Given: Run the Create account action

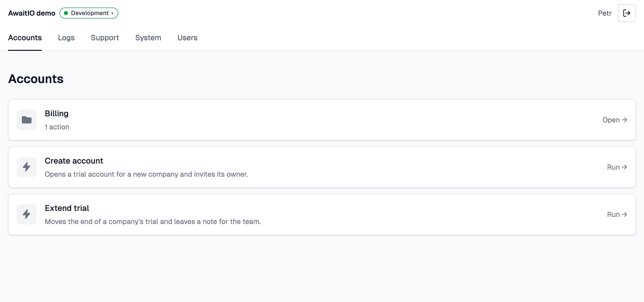Looking at the screenshot, I should tap(617, 167).
